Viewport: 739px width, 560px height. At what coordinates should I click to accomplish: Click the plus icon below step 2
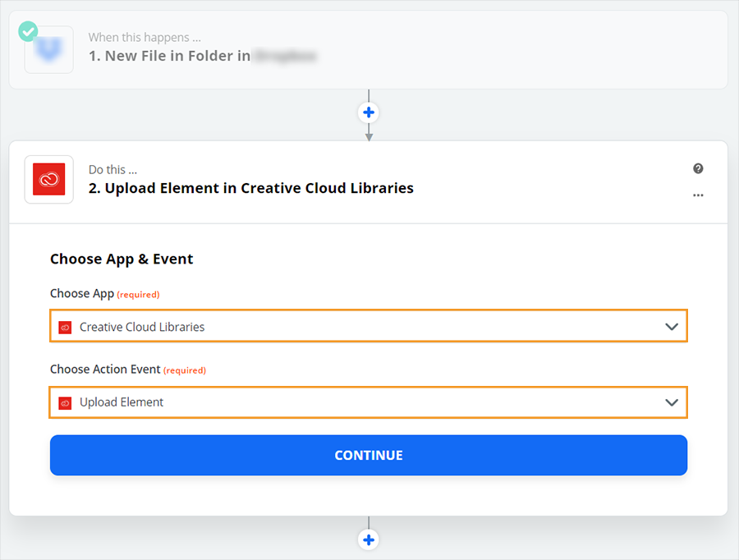[369, 539]
